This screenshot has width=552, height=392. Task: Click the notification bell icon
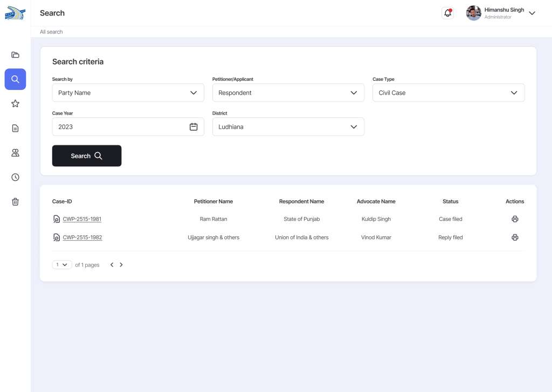pos(447,13)
